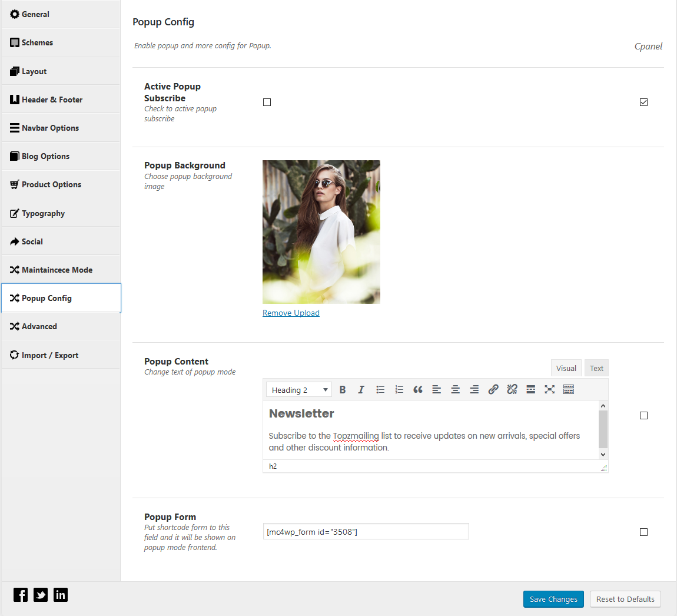Open Navbar Options section
677x616 pixels.
click(61, 128)
